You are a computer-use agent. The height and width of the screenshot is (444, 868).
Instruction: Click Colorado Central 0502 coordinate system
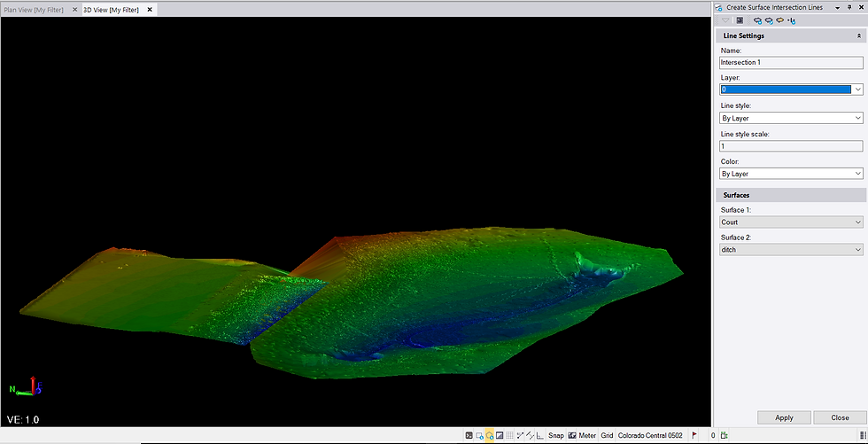click(x=650, y=436)
